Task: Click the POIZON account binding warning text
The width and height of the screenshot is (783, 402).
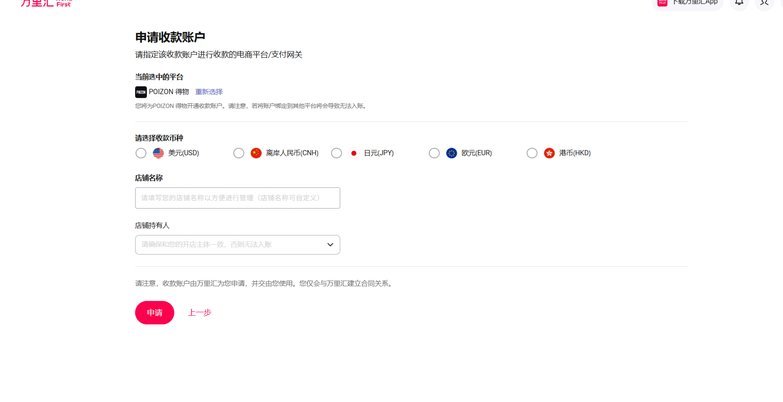Action: [x=251, y=106]
